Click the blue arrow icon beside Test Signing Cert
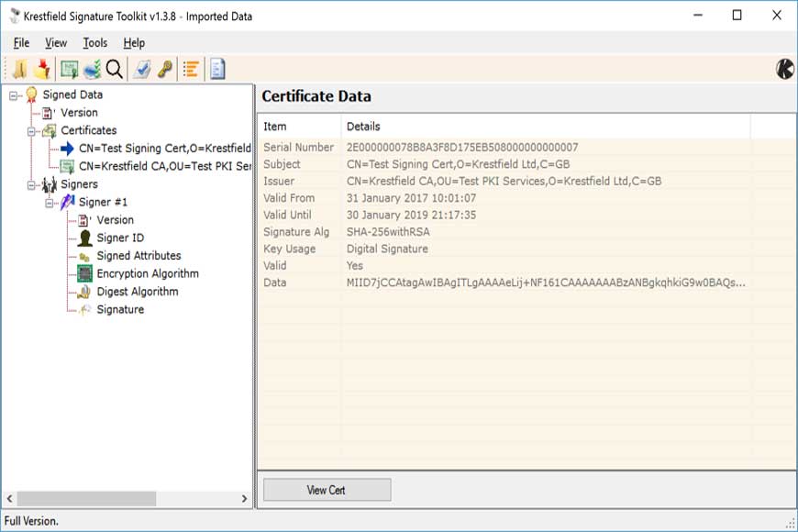This screenshot has width=798, height=532. tap(67, 149)
